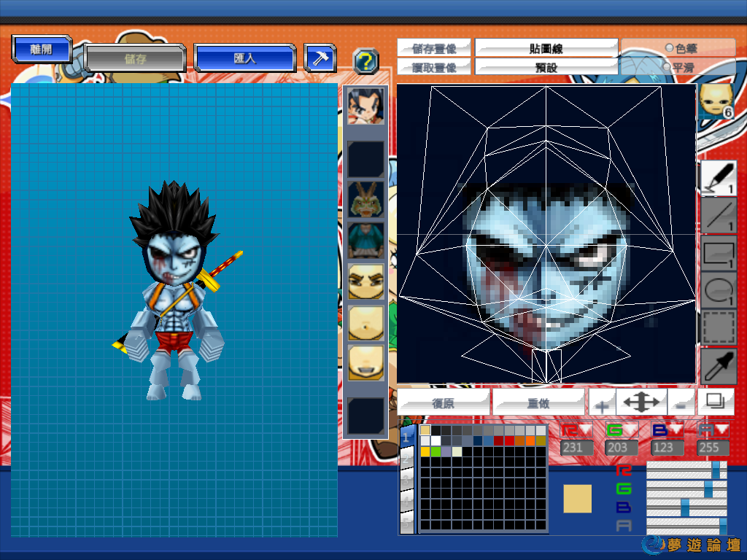Click the yellow head icon numbered 6
The width and height of the screenshot is (747, 560).
coord(716,101)
